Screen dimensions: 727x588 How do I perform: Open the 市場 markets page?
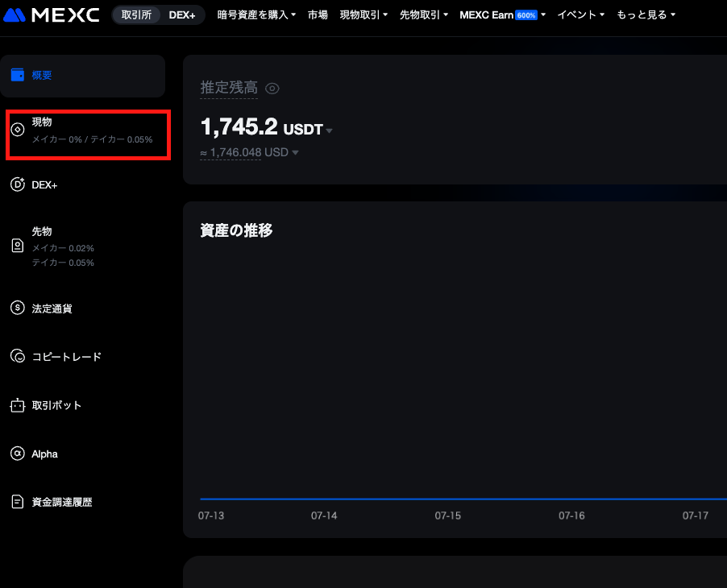[318, 14]
